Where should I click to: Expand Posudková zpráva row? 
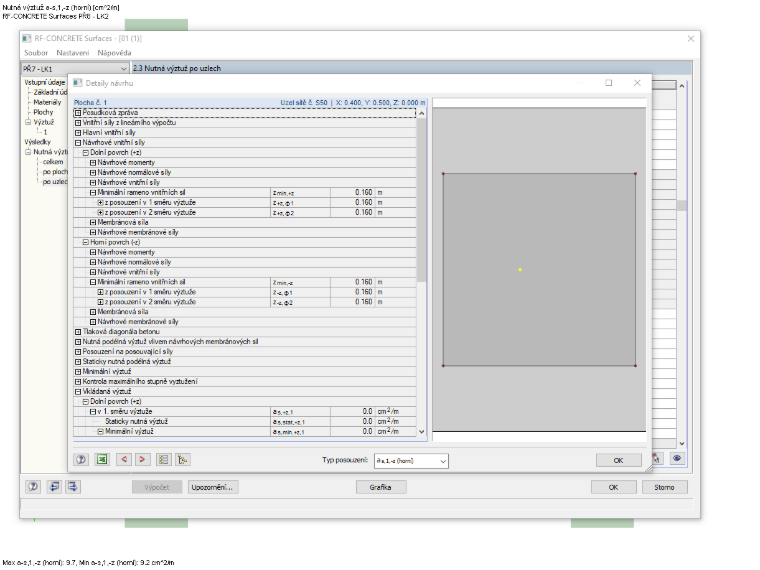tap(78, 112)
